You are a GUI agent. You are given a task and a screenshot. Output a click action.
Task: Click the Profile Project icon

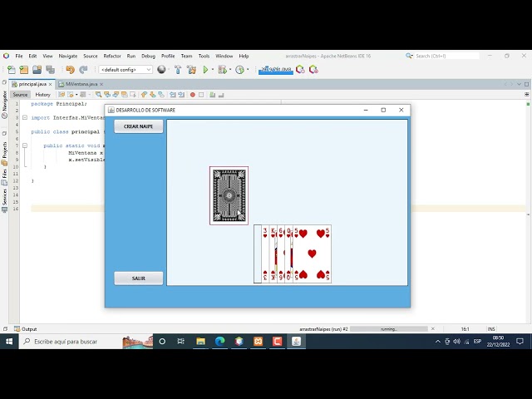(240, 70)
